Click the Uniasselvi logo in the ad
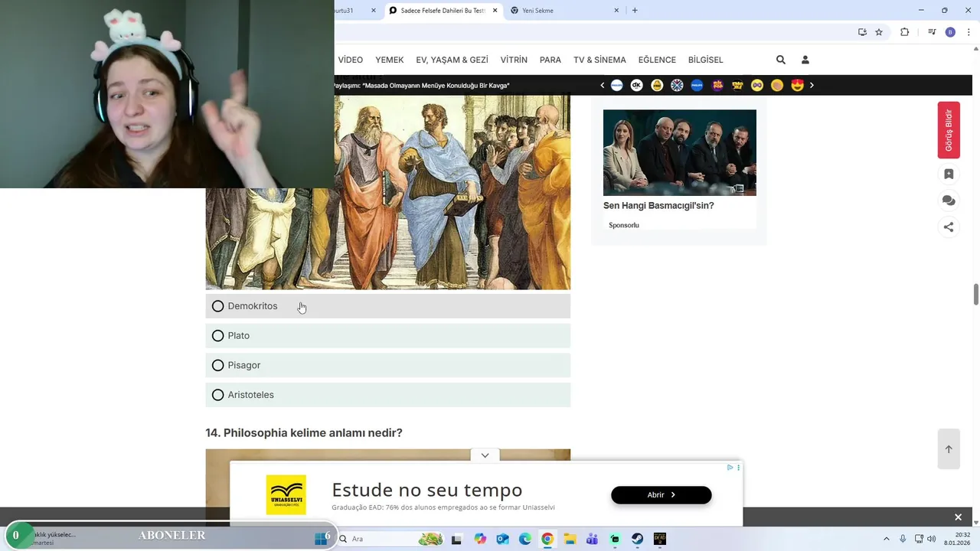The image size is (980, 551). [286, 494]
